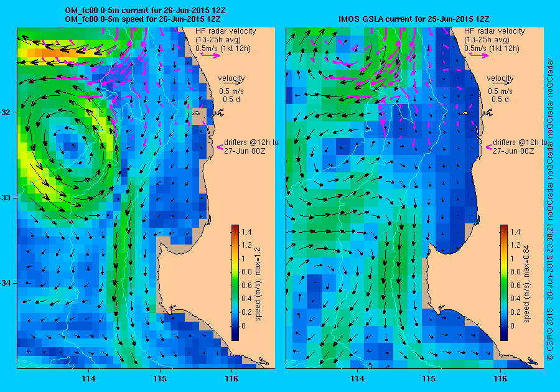Click the 1.4 tick on left colorbar

click(246, 232)
